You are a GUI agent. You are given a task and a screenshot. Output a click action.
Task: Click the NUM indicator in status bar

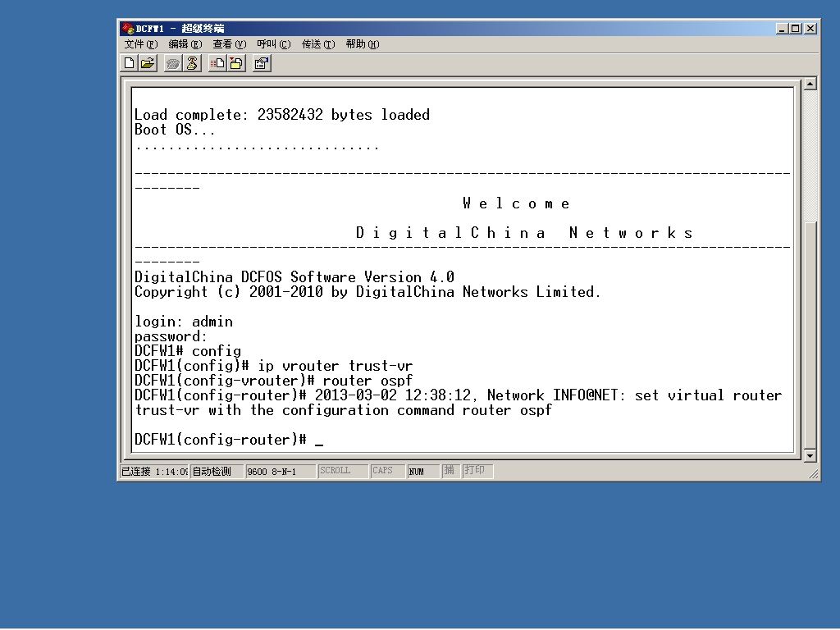pyautogui.click(x=423, y=471)
